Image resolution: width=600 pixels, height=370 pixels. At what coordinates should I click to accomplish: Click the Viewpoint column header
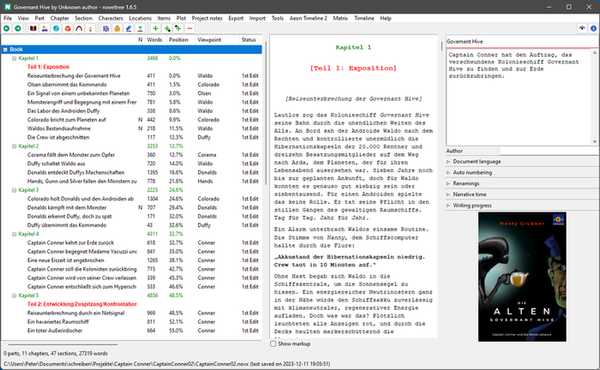[x=209, y=40]
